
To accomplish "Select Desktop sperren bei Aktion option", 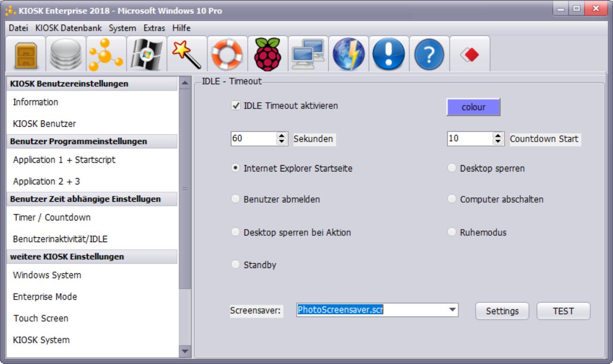I will (236, 232).
